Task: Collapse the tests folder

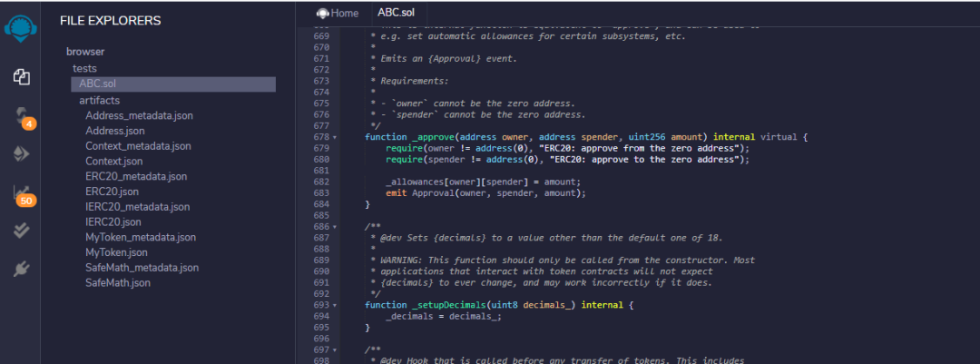Action: 84,68
